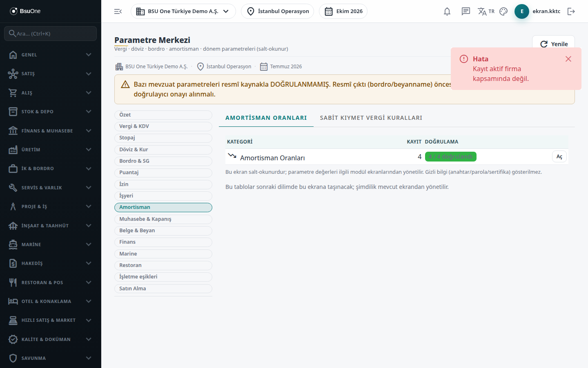Open the KALİTE & DOKÜMAN sidebar menu
This screenshot has width=588, height=368.
(51, 339)
